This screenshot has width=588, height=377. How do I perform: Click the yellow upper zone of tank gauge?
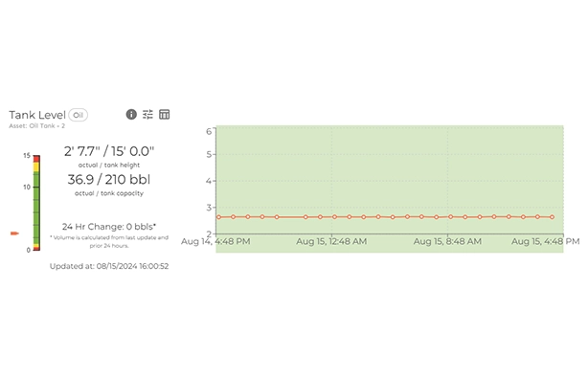(36, 167)
